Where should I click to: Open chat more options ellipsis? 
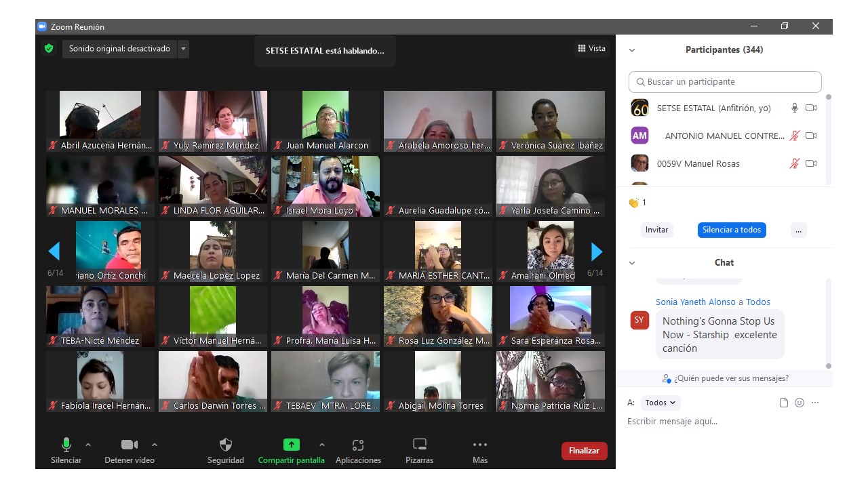(x=815, y=403)
